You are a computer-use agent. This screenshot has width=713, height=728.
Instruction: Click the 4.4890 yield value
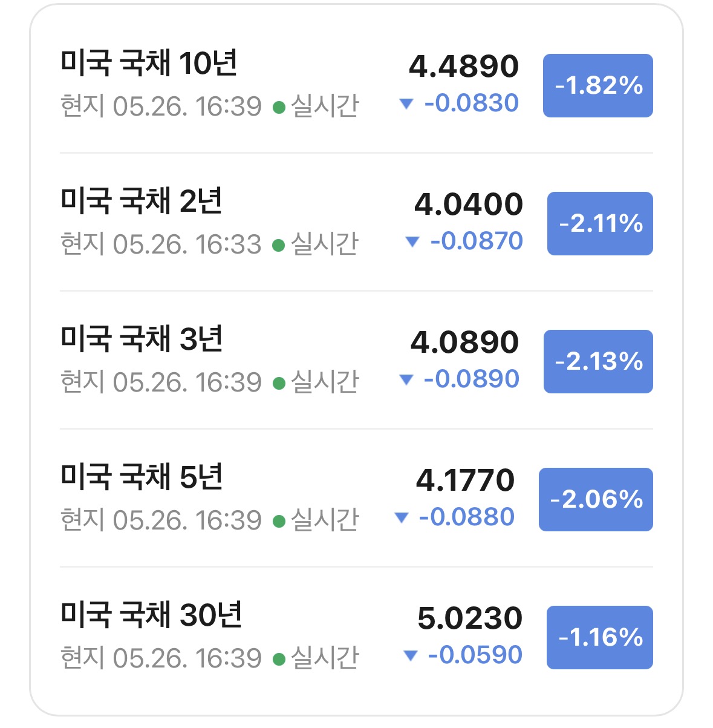tap(464, 67)
